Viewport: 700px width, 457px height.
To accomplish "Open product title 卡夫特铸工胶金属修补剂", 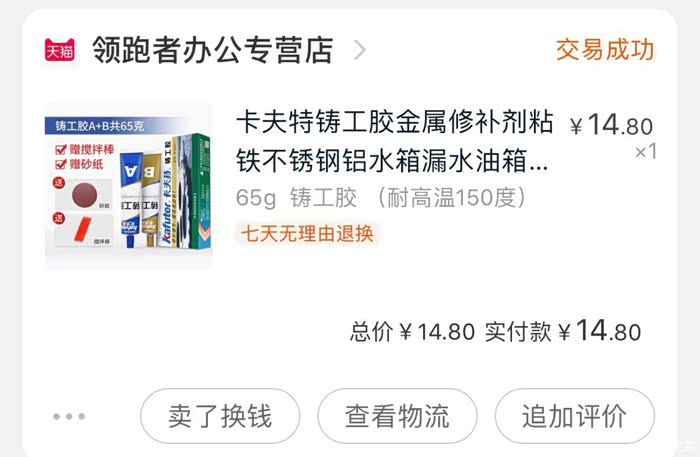I will pos(394,141).
